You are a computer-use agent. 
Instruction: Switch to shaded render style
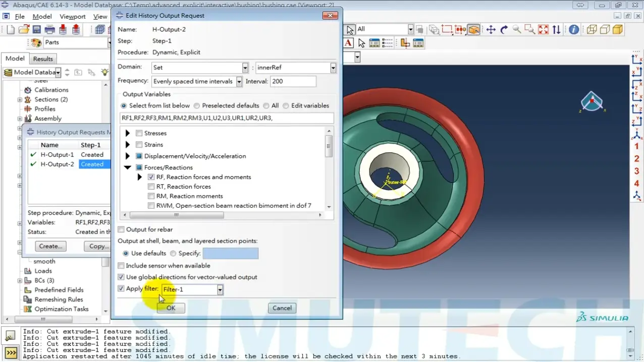[x=618, y=30]
